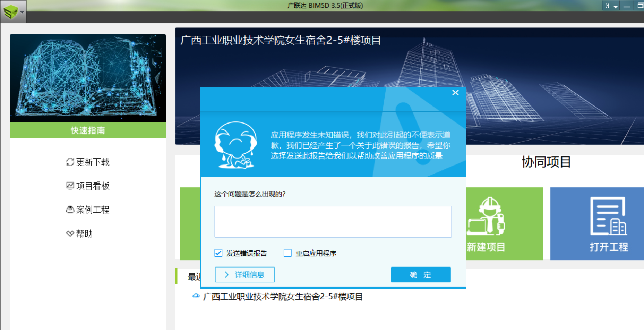Click the 项目看板 chart icon
The image size is (644, 330).
(x=70, y=186)
